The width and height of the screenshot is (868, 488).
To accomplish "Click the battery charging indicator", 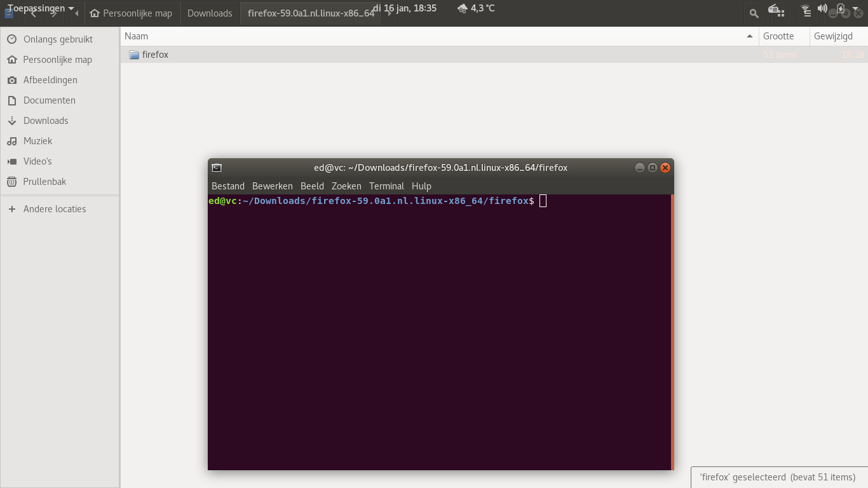I will 841,9.
